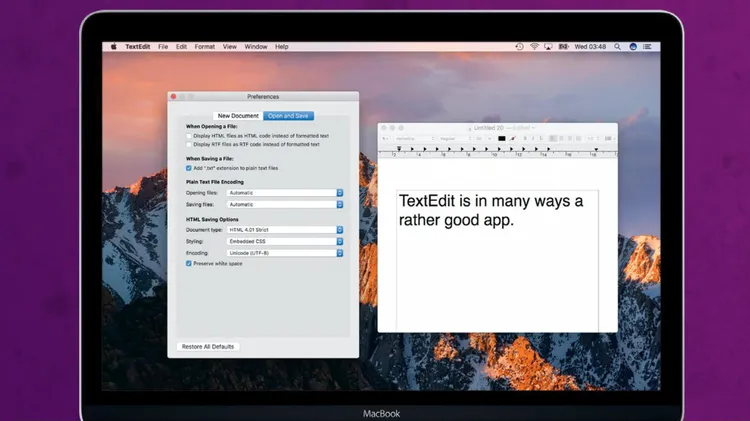
Task: Switch to the New Document tab
Action: coord(238,116)
